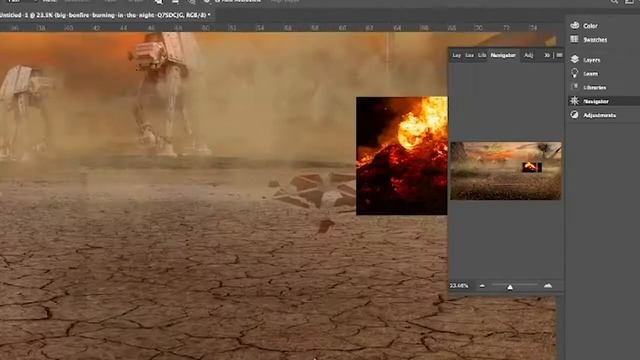The width and height of the screenshot is (640, 360).
Task: Open the Learn panel lightbulb icon
Action: click(575, 73)
